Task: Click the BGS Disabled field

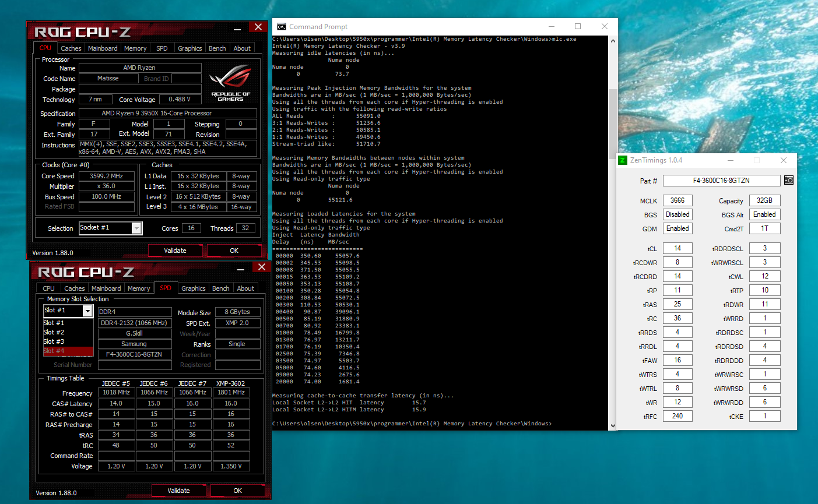Action: [x=677, y=214]
